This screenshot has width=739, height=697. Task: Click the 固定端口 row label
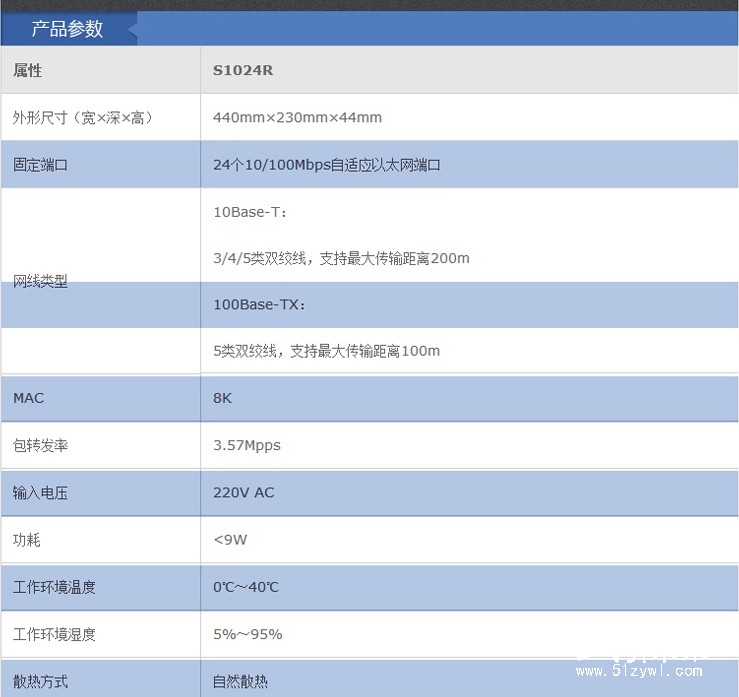[40, 165]
